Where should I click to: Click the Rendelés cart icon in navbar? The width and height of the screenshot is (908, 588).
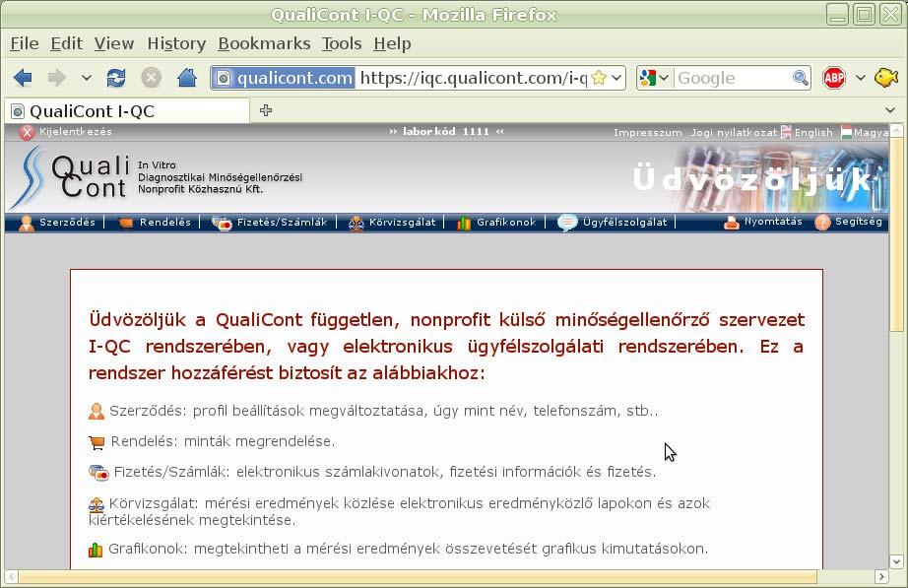(x=125, y=223)
